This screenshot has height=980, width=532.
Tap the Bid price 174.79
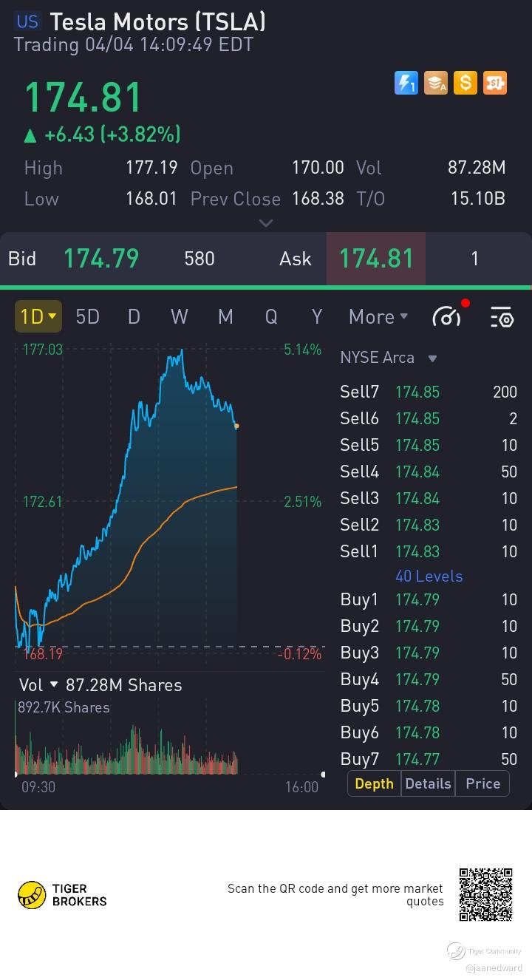click(101, 258)
